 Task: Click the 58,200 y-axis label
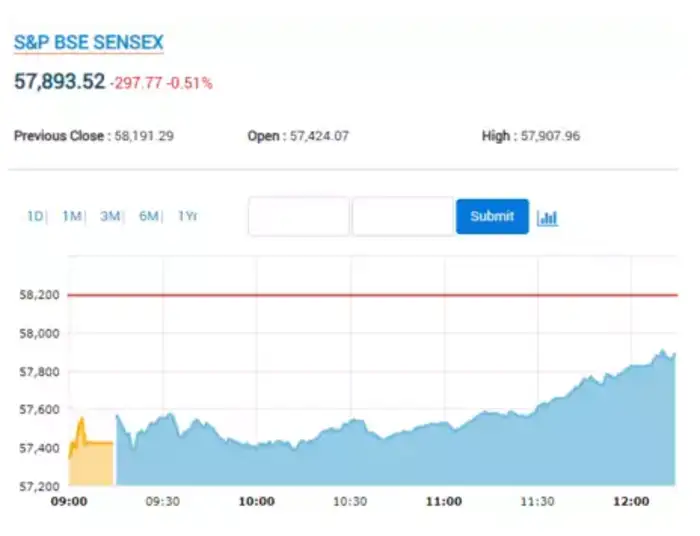pyautogui.click(x=38, y=295)
